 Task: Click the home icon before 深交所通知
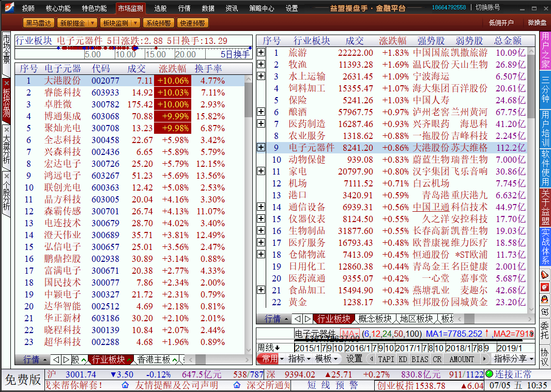237,385
